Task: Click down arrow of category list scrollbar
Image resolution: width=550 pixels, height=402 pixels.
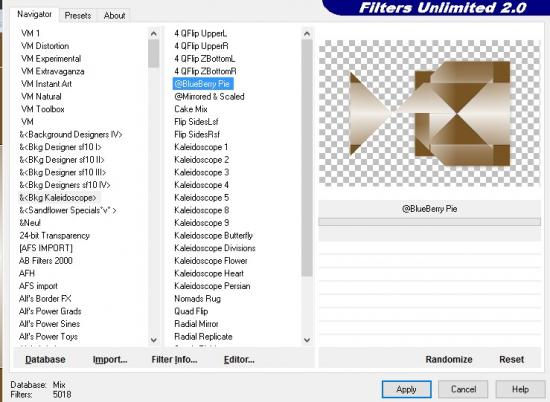Action: pyautogui.click(x=154, y=340)
